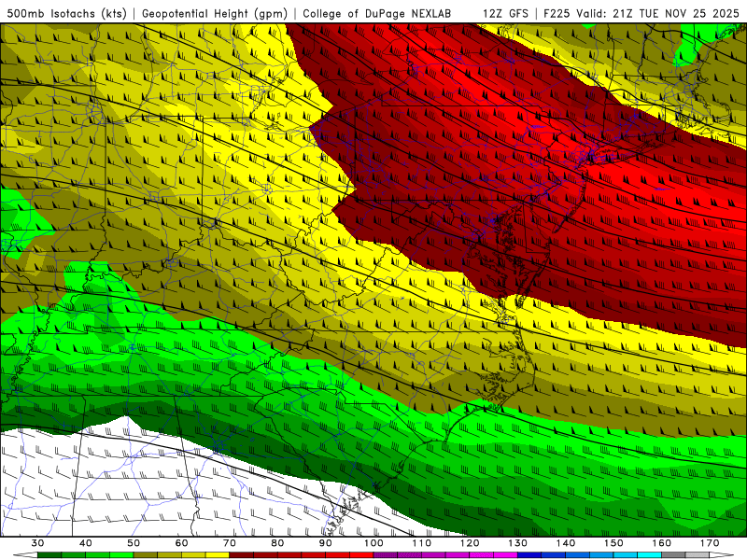Click the legend value 130
The width and height of the screenshot is (747, 560).
pyautogui.click(x=518, y=543)
